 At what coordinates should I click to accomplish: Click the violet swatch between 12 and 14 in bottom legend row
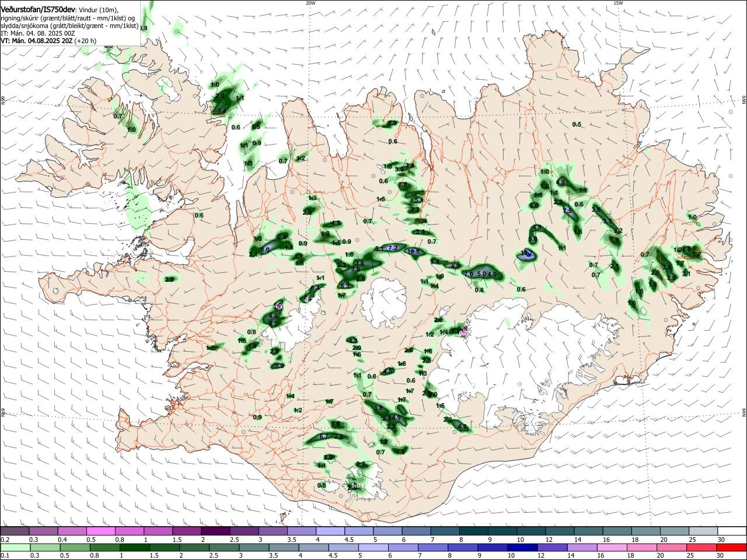point(553,547)
